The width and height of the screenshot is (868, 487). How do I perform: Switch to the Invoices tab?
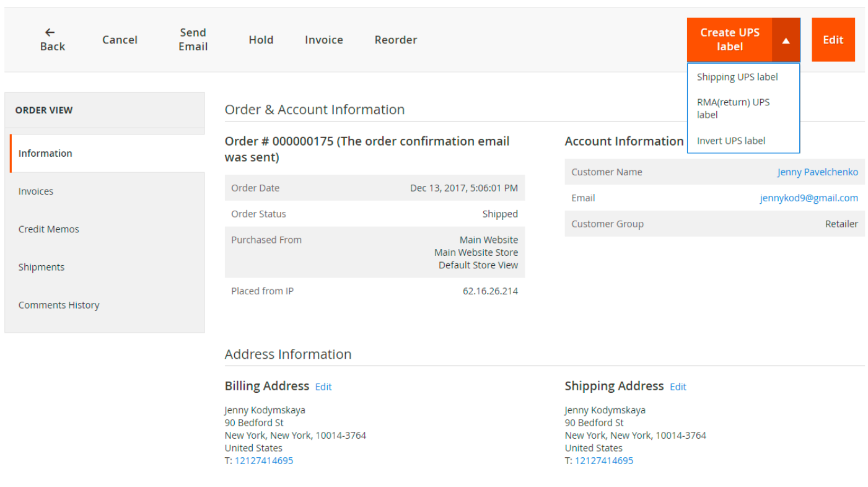coord(36,191)
